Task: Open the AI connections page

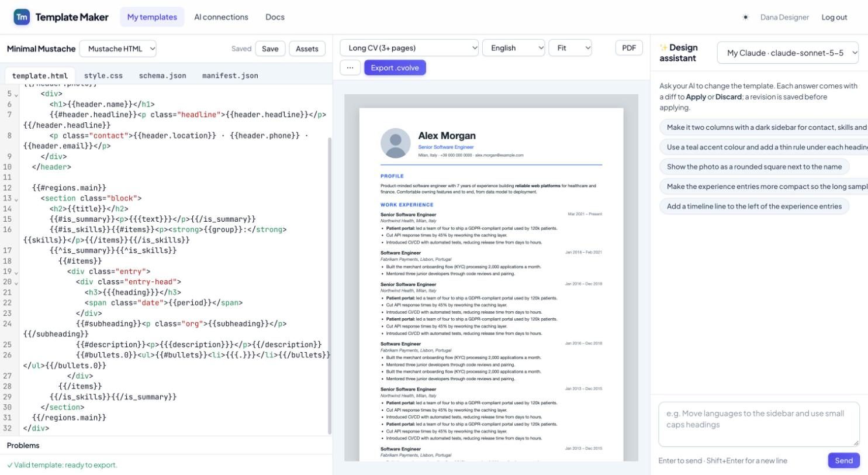Action: [221, 17]
